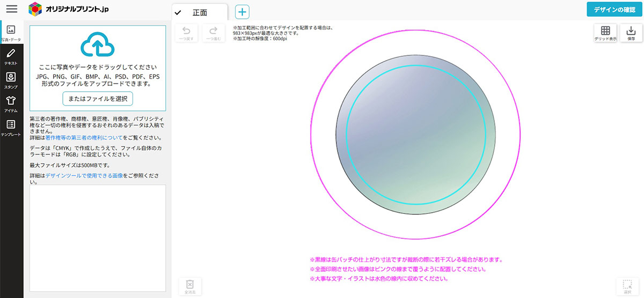Click またはファイルを選択 button
The image size is (644, 298).
98,99
